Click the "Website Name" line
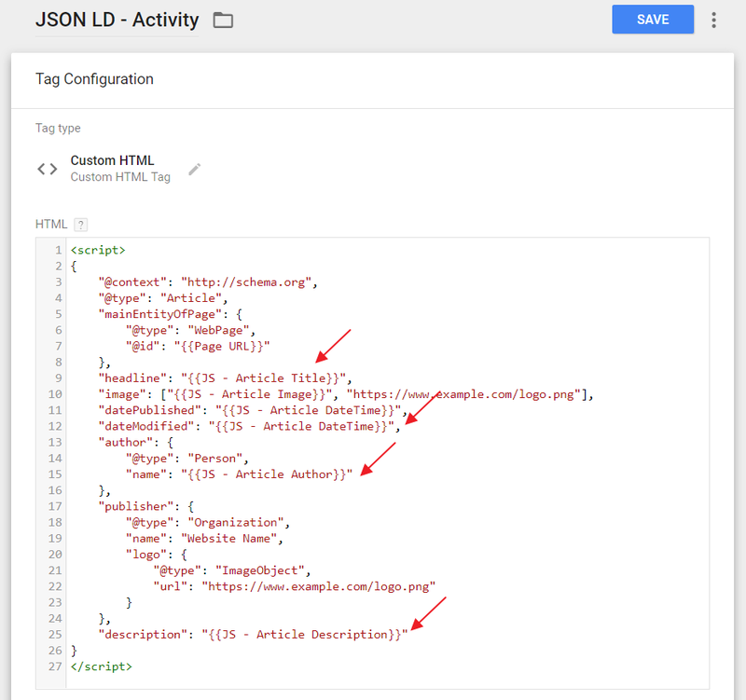The height and width of the screenshot is (700, 746). pyautogui.click(x=204, y=539)
